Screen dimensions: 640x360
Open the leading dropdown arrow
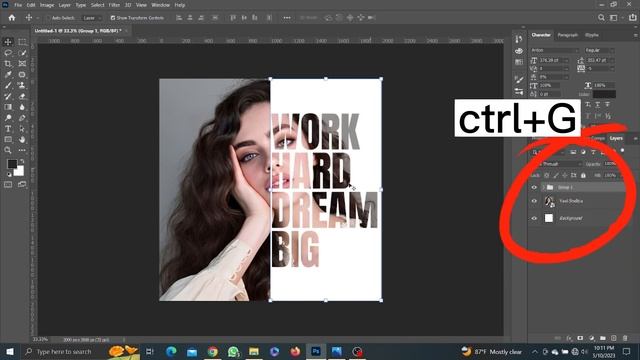(611, 60)
